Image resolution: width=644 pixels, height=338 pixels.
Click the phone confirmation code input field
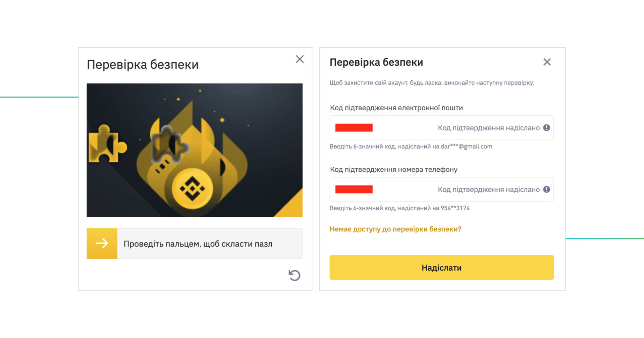[386, 189]
